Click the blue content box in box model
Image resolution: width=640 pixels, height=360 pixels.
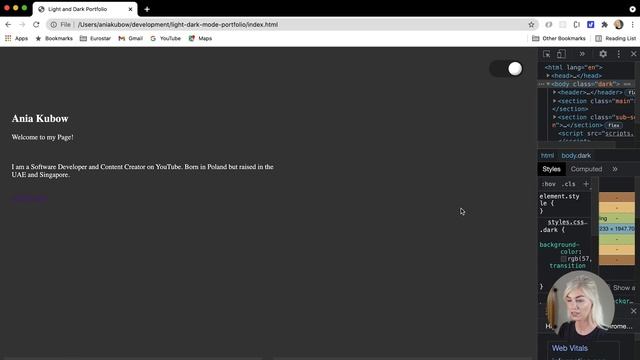(x=617, y=229)
